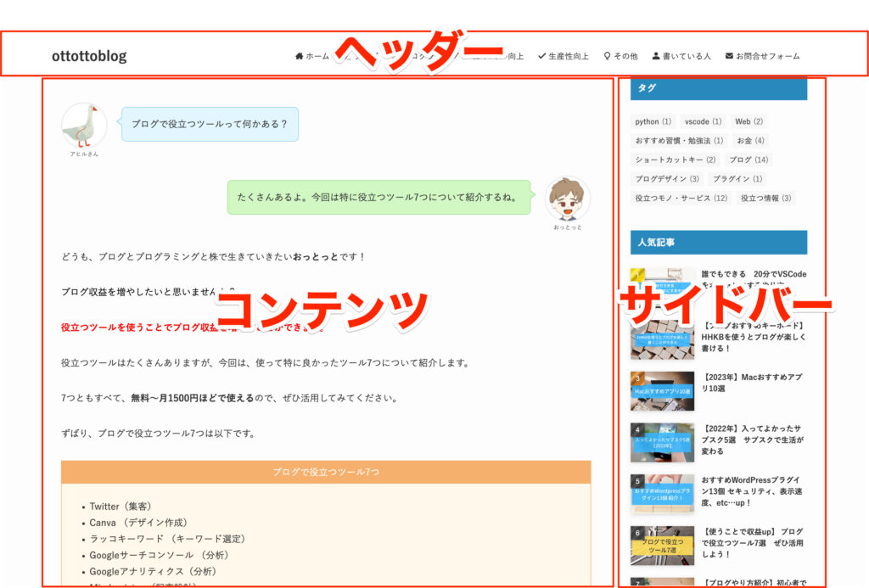The height and width of the screenshot is (588, 869).
Task: Click the checkmark icon beside 生産性向上
Action: coord(542,56)
